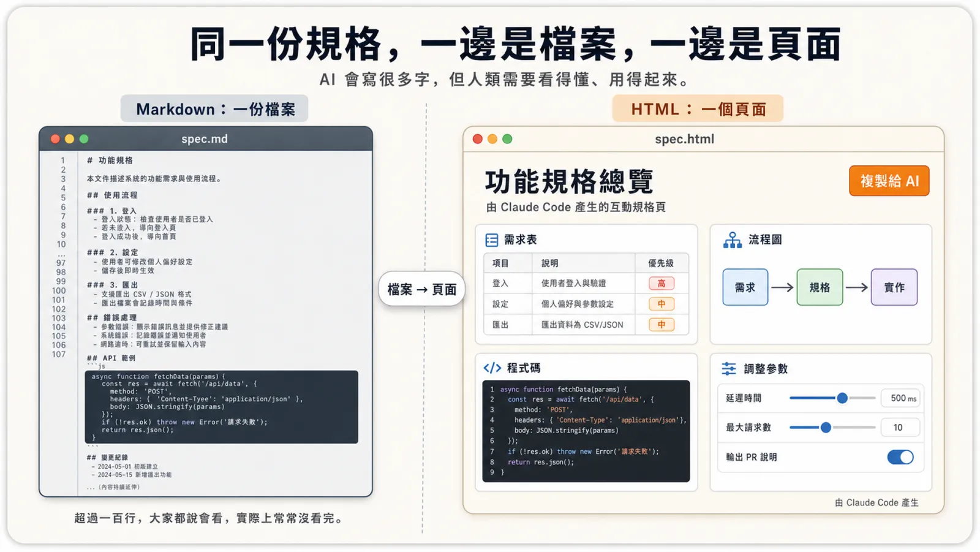
Task: Click the '## 錯誤處理' line in spec.md
Action: tap(112, 318)
